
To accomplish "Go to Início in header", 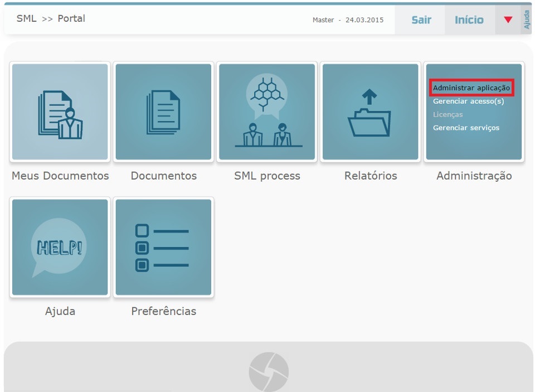I will 469,20.
